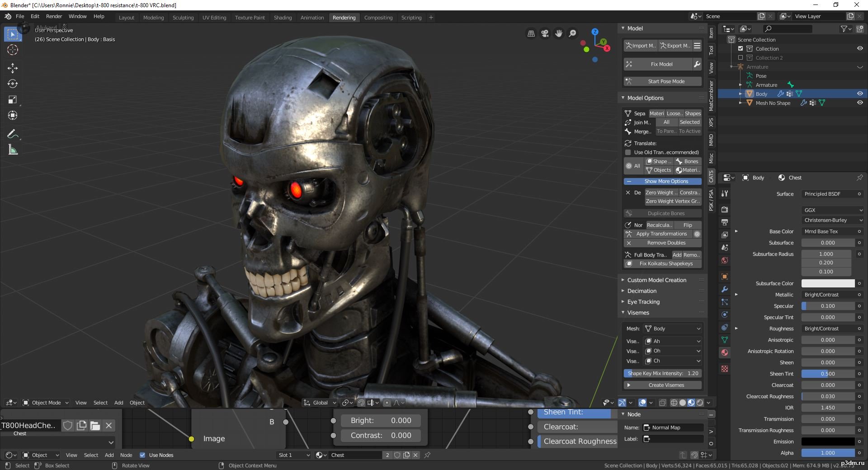Toggle camera view icon in viewport
The height and width of the screenshot is (470, 868).
point(545,33)
